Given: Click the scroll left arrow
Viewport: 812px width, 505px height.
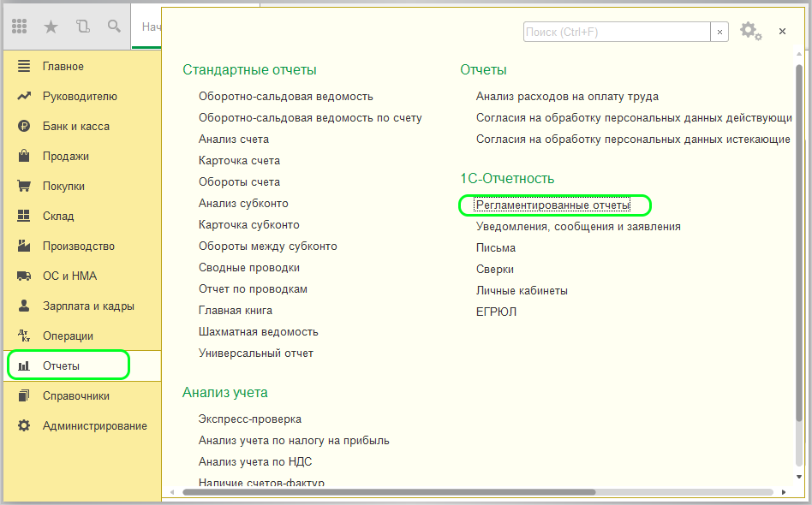Looking at the screenshot, I should click(x=172, y=492).
